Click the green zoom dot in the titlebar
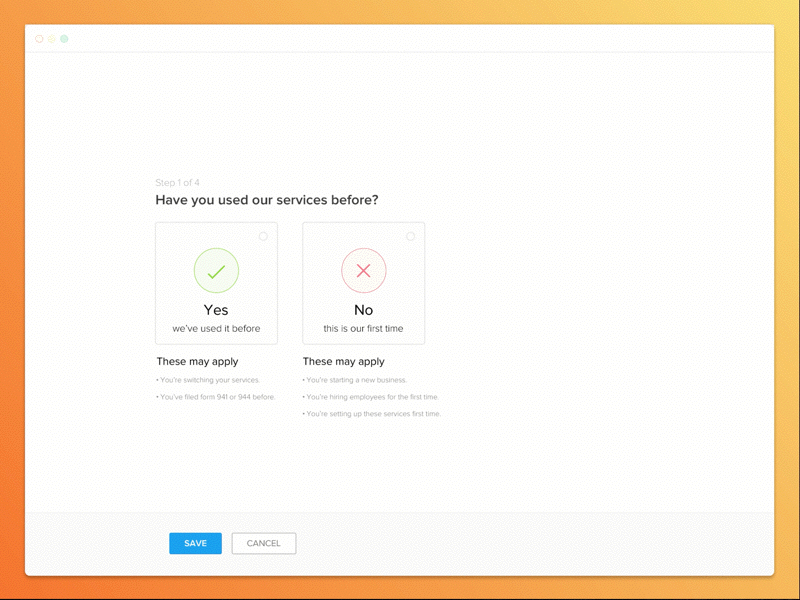This screenshot has height=600, width=800. [64, 39]
